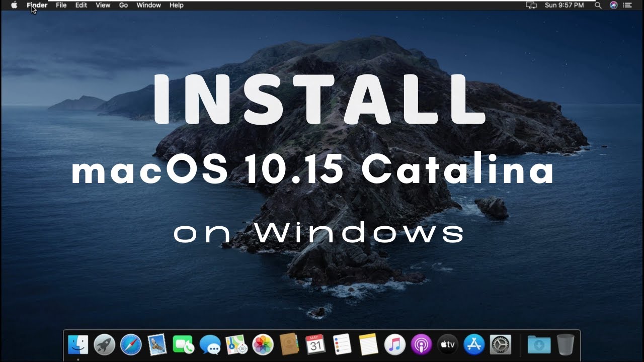The height and width of the screenshot is (362, 644).
Task: Click the screen mirroring display icon
Action: (x=531, y=5)
